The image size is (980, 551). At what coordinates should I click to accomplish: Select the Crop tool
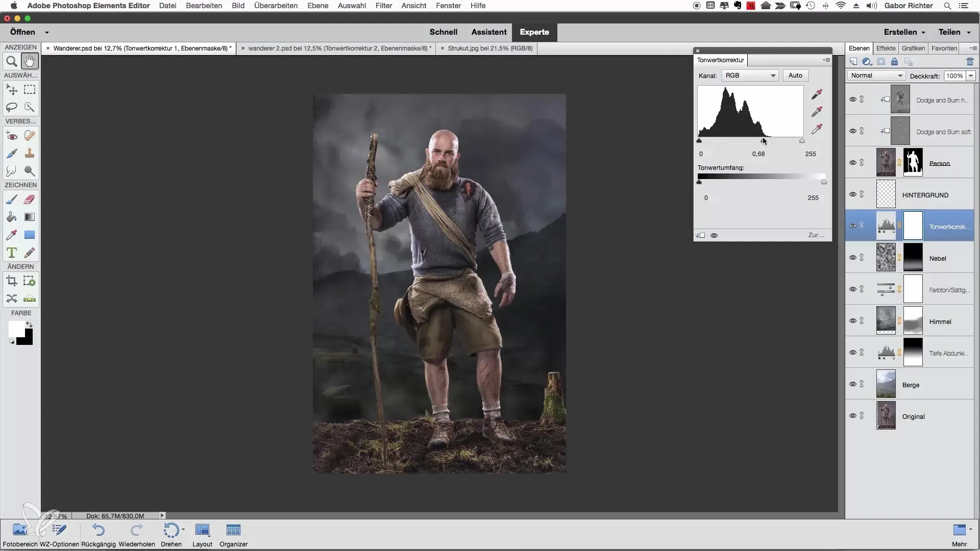click(x=11, y=281)
